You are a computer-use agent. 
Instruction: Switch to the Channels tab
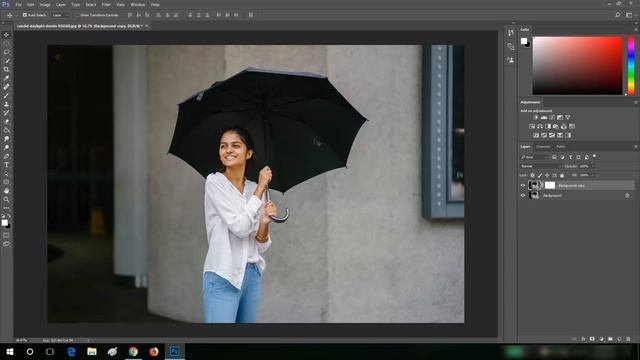pyautogui.click(x=543, y=147)
